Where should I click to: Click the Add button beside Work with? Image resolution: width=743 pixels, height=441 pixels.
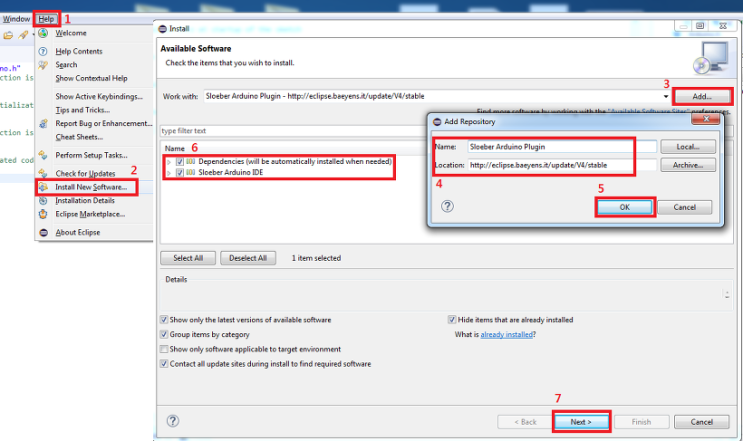702,97
